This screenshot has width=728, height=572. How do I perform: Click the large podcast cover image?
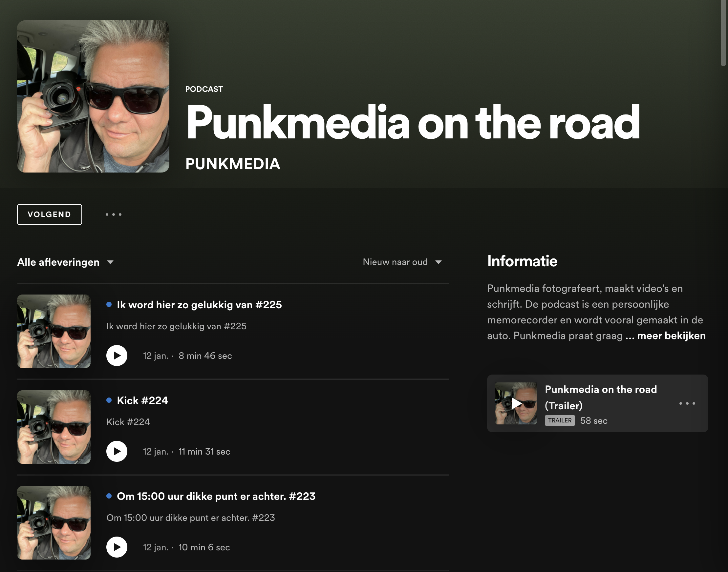pos(93,96)
